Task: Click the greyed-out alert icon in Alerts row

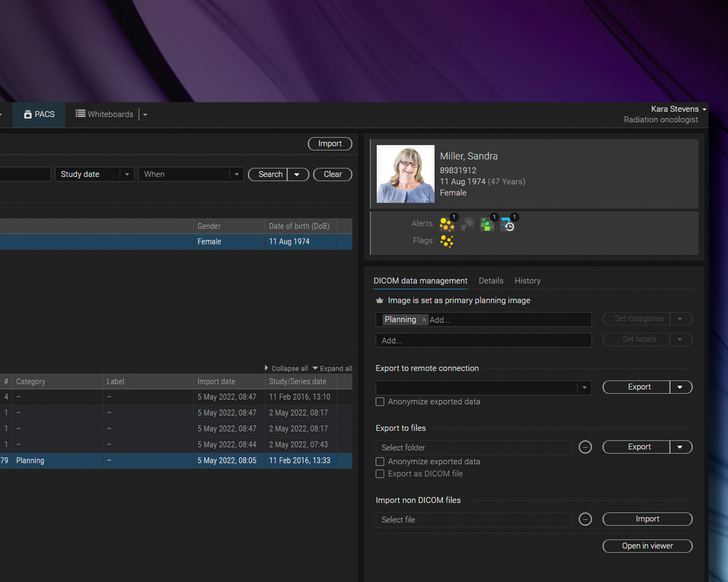Action: (x=467, y=224)
